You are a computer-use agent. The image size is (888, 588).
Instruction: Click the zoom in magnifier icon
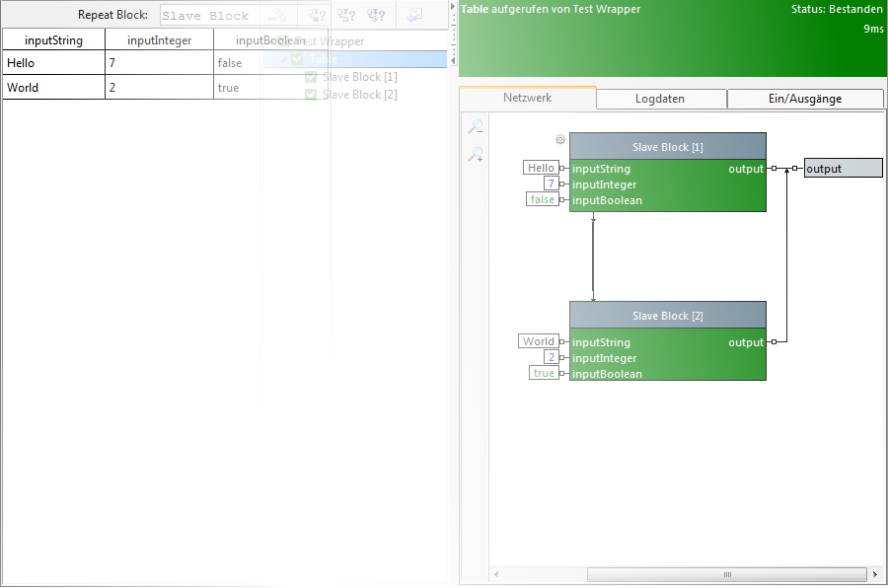coord(476,155)
